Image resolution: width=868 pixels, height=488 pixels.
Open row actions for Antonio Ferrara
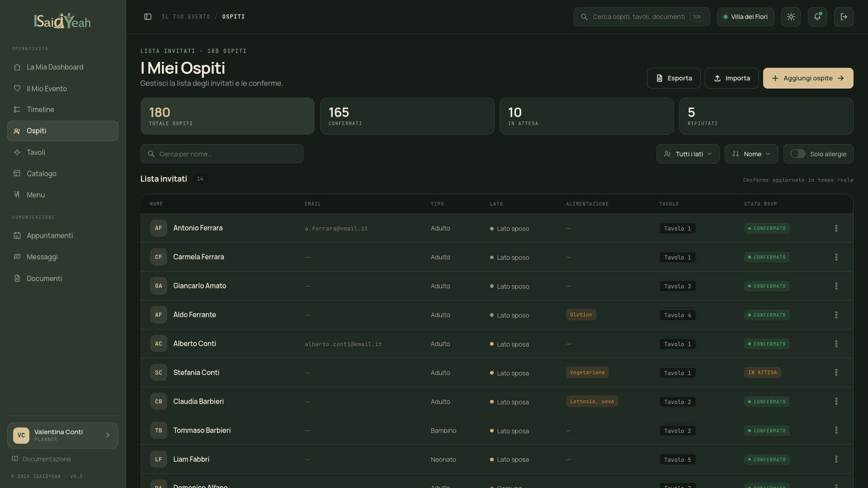pyautogui.click(x=836, y=228)
